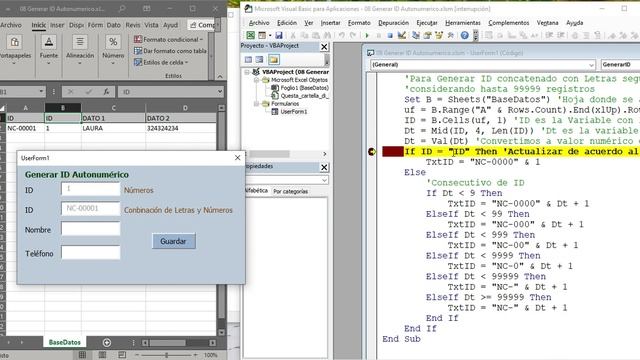
Task: Click the View Object icon in Project panel
Action: click(x=260, y=60)
